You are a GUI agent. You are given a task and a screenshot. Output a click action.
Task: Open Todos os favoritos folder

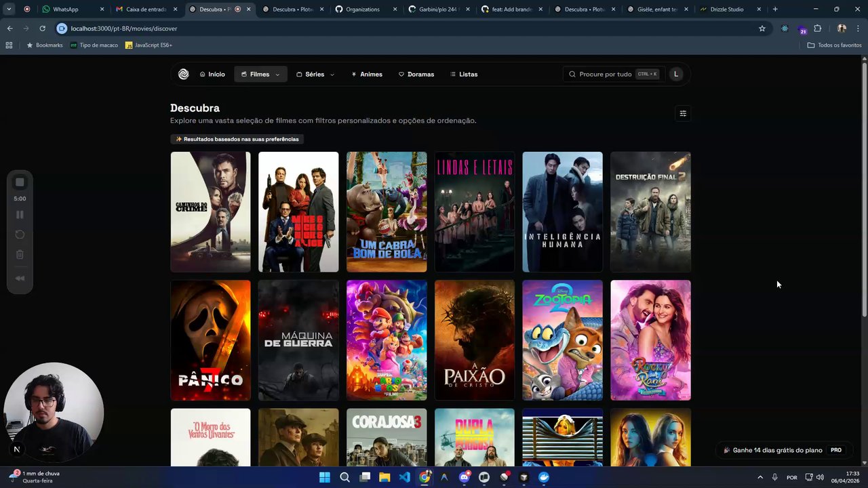click(834, 45)
